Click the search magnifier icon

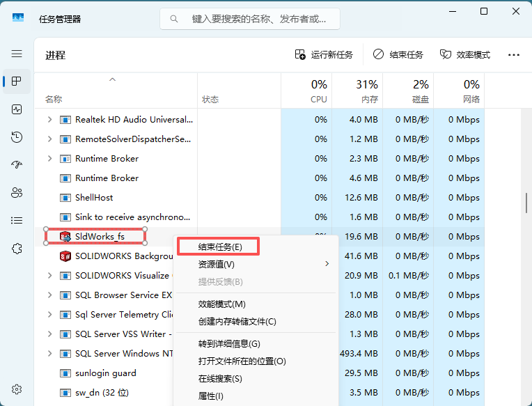click(173, 19)
